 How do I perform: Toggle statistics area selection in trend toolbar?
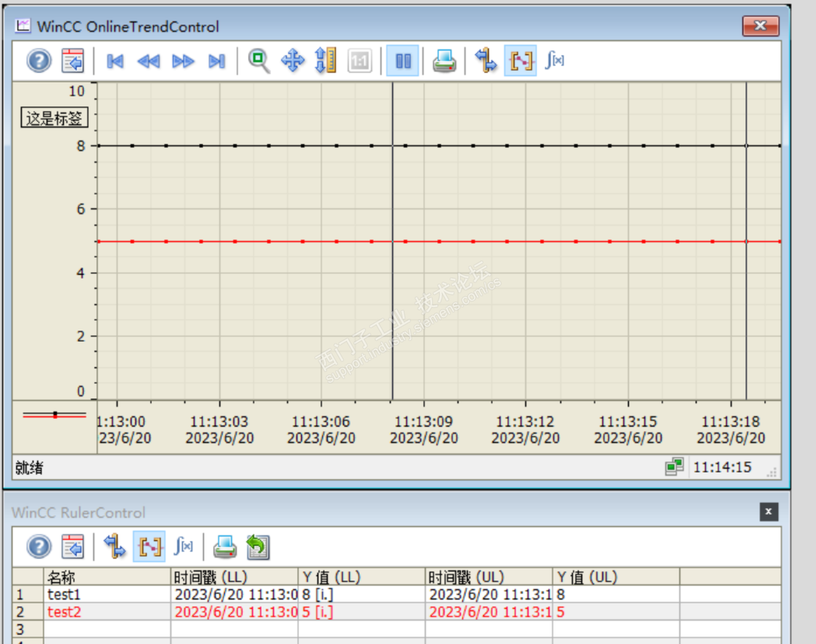pos(520,61)
